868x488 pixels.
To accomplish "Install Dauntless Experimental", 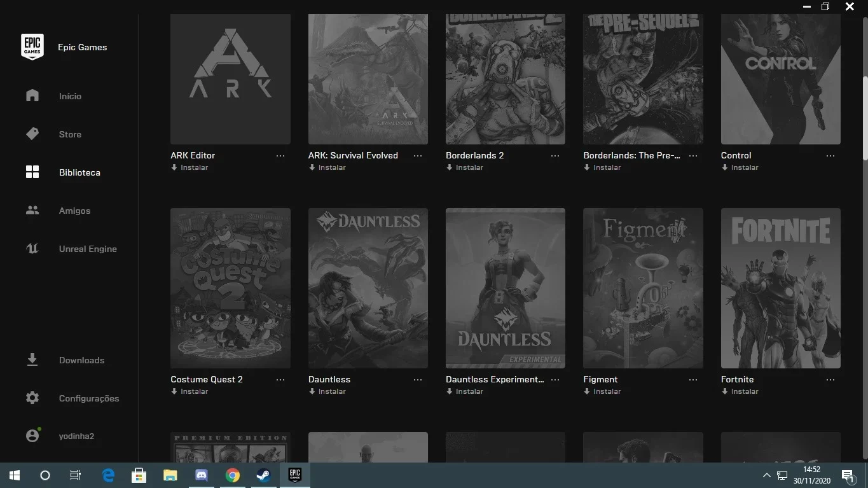I will [464, 391].
